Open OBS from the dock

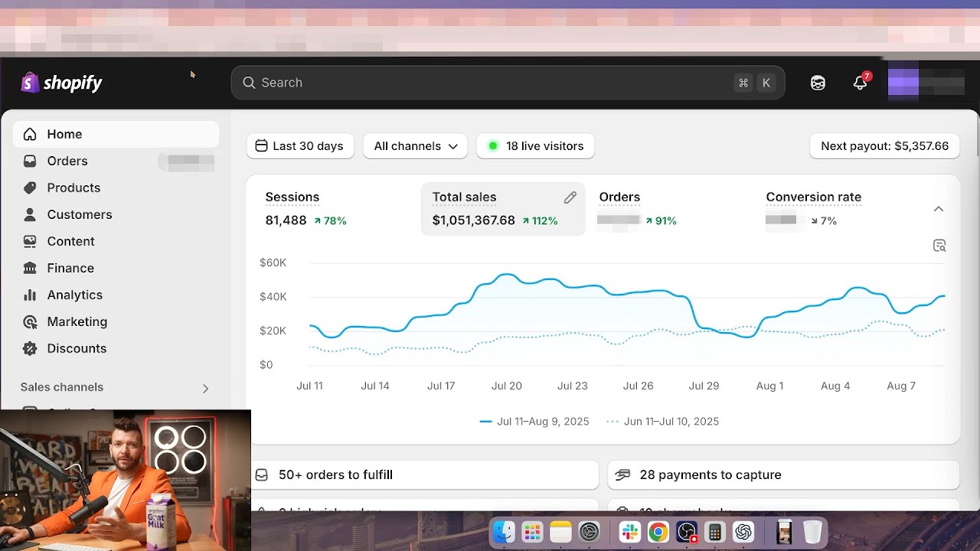pos(687,532)
